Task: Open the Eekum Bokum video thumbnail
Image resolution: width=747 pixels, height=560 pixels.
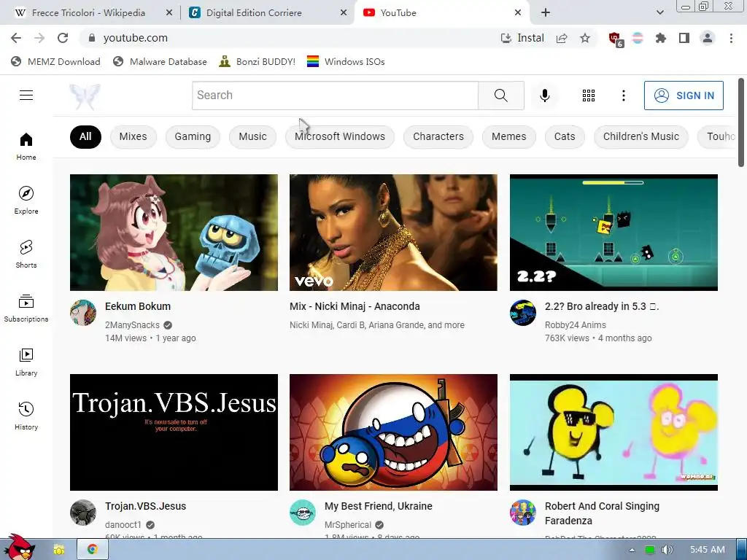Action: tap(174, 233)
